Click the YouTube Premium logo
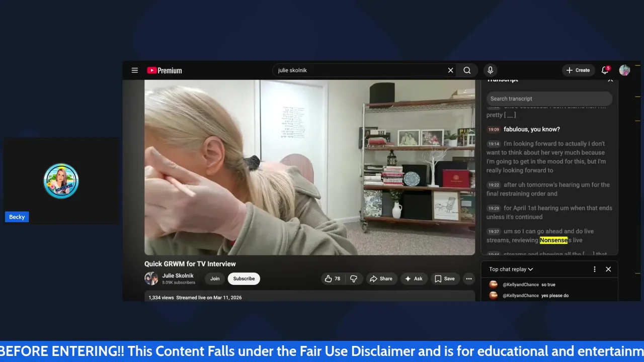 (x=165, y=70)
